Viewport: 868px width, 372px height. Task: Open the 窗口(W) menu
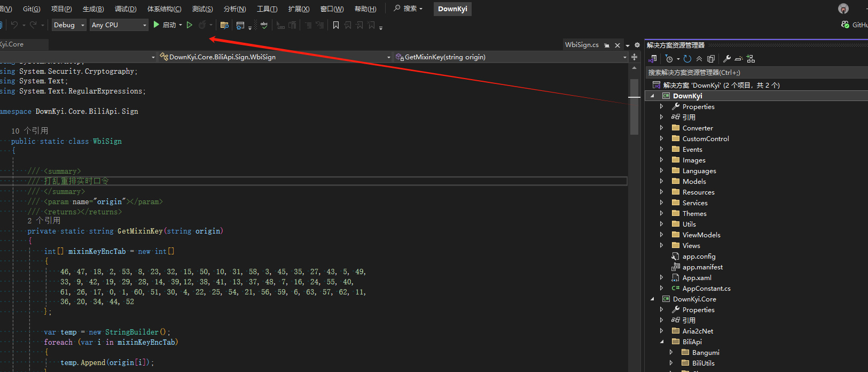[332, 9]
